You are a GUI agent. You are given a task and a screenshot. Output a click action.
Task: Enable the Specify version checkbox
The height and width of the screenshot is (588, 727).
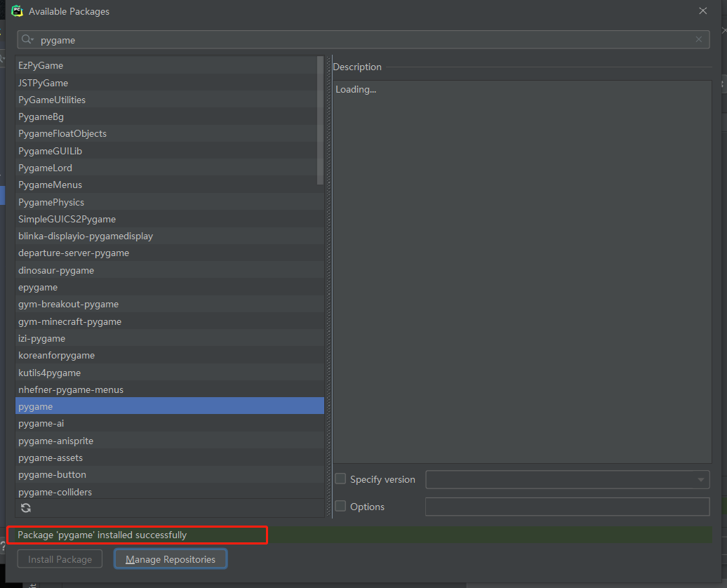340,479
